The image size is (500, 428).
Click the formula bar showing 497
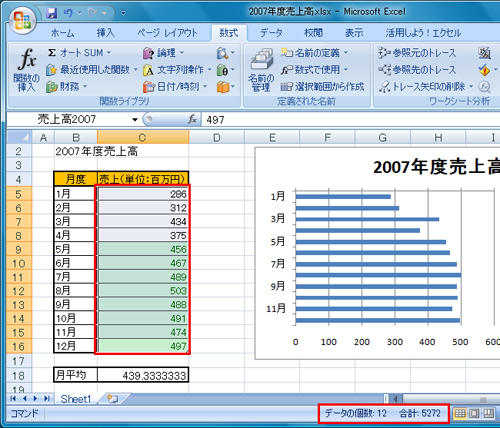tap(351, 120)
